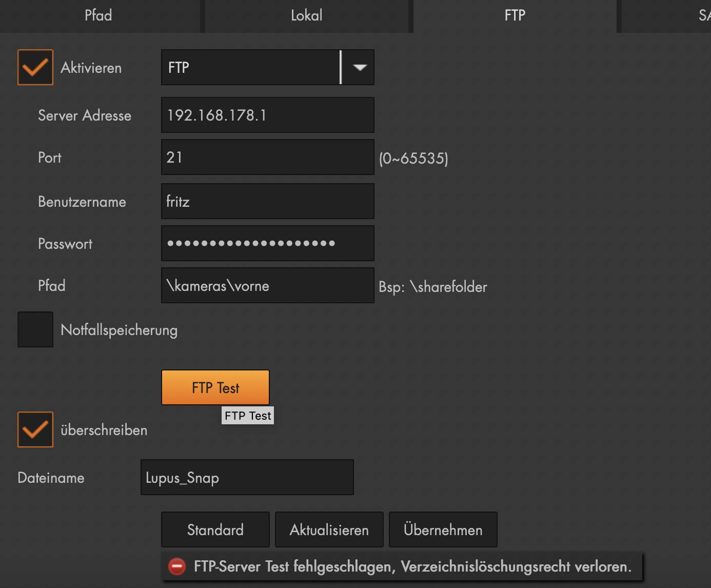Switch to the Lokal tab
The image size is (711, 588).
click(307, 15)
